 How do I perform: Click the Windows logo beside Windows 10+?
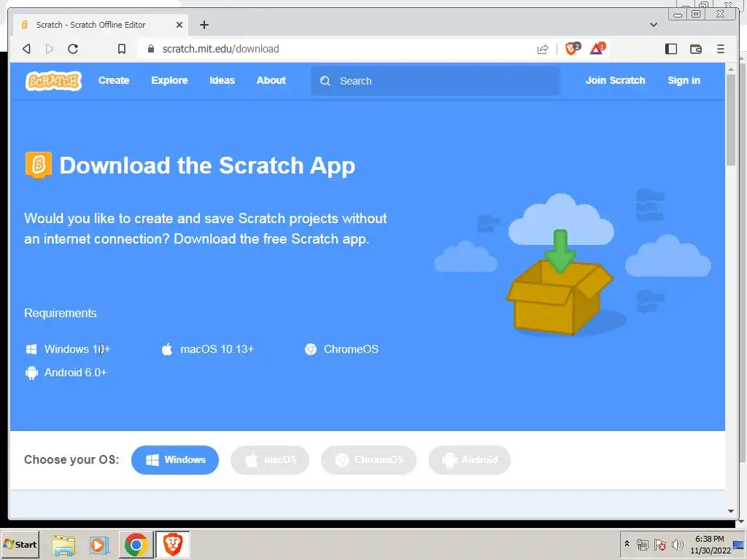coord(31,349)
